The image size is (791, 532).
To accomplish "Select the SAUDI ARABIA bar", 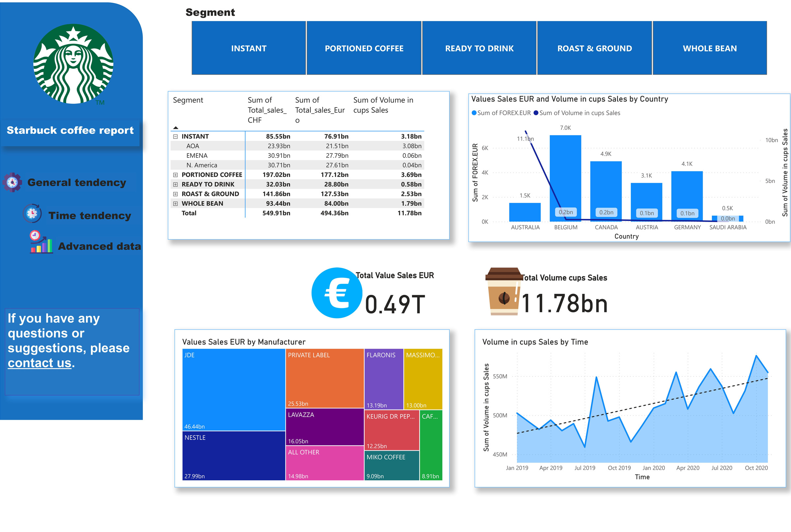I will (727, 218).
